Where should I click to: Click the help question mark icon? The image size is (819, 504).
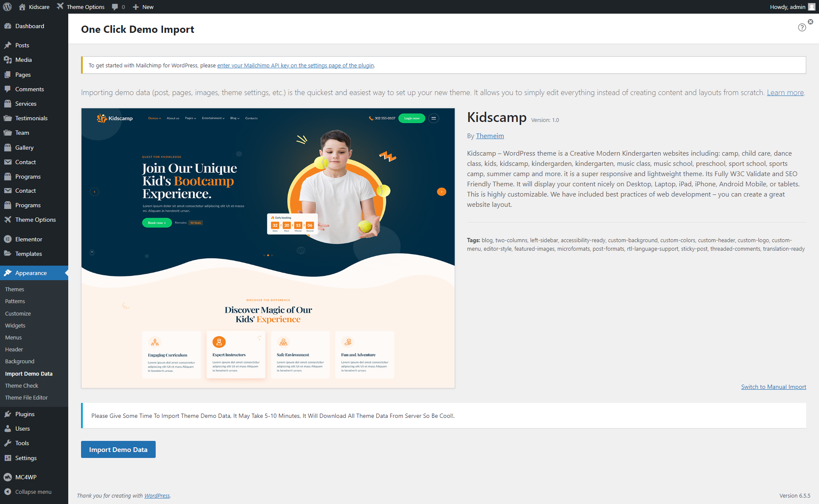tap(802, 27)
